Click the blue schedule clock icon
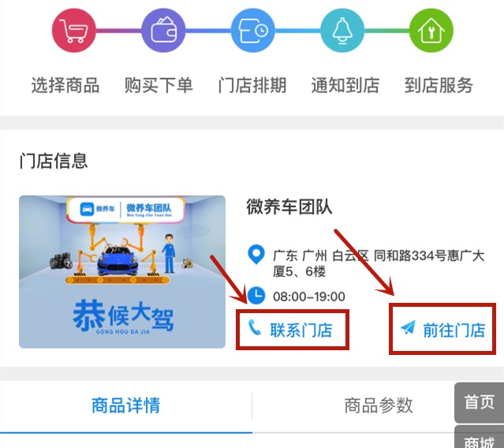 pyautogui.click(x=253, y=31)
